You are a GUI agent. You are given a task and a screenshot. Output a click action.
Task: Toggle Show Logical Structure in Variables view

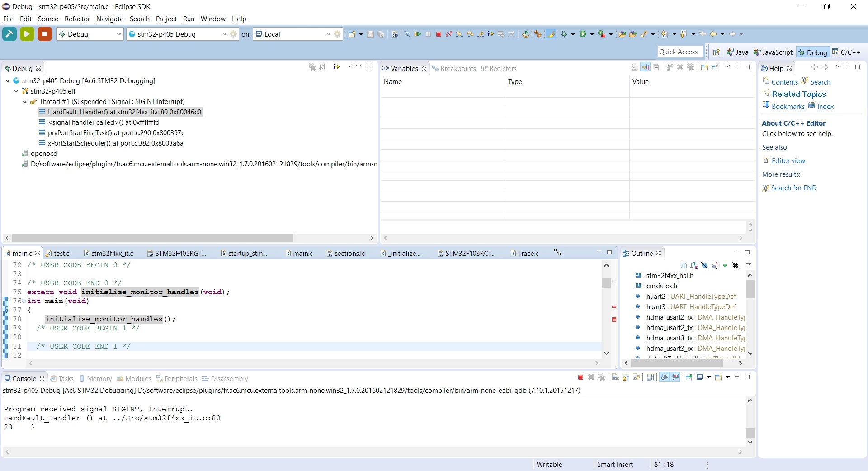click(x=645, y=67)
